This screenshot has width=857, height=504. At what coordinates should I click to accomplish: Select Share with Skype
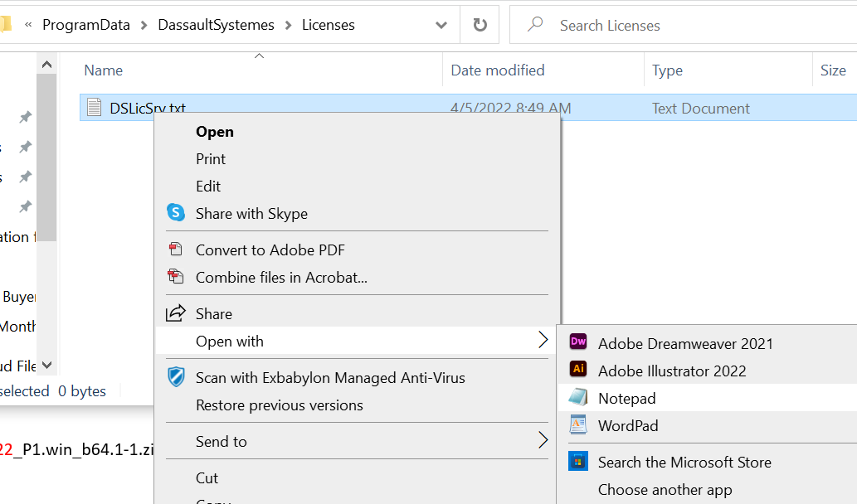pos(251,214)
